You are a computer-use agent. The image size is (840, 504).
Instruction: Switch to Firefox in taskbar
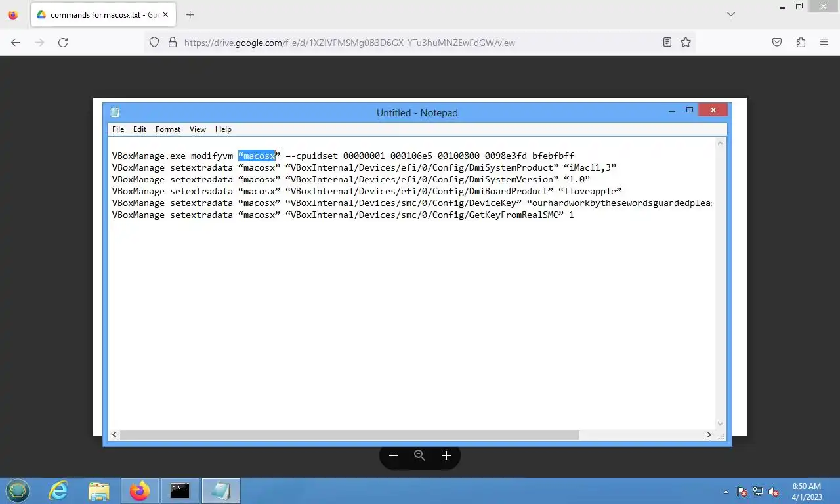coord(140,491)
